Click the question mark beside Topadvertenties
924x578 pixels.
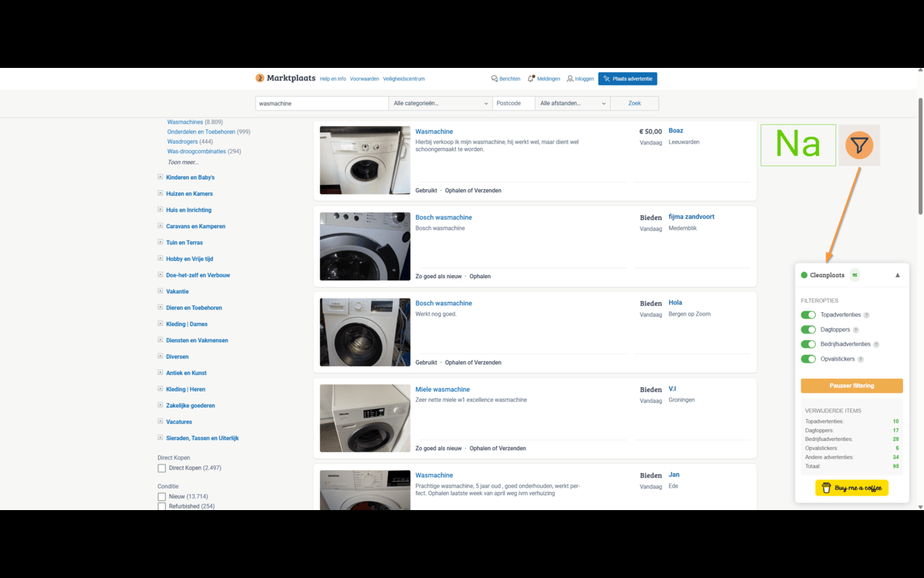point(866,315)
